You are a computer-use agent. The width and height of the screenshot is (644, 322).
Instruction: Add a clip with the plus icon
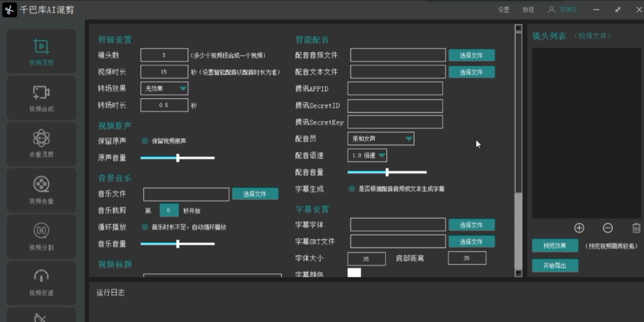click(x=579, y=228)
